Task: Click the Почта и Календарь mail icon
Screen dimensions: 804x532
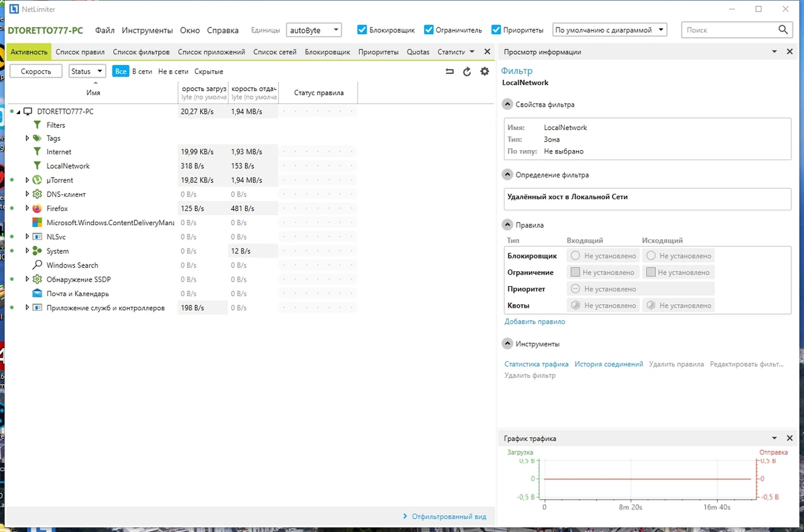Action: (x=38, y=293)
